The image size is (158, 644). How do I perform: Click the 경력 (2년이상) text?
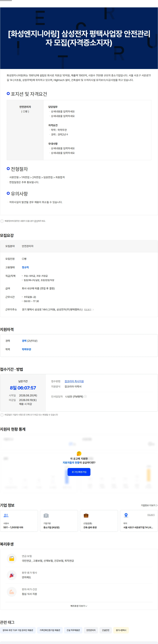29,341
